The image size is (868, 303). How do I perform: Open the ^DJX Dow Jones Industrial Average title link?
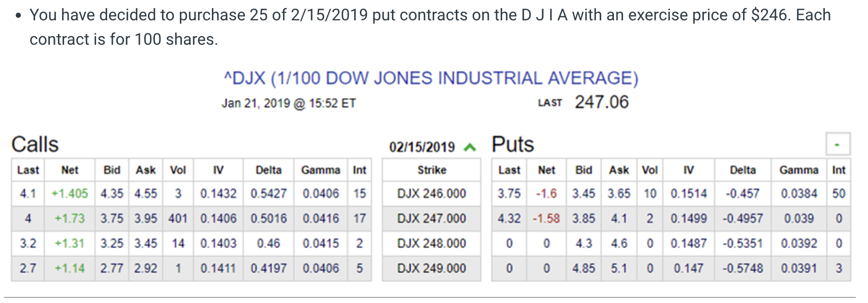(430, 78)
